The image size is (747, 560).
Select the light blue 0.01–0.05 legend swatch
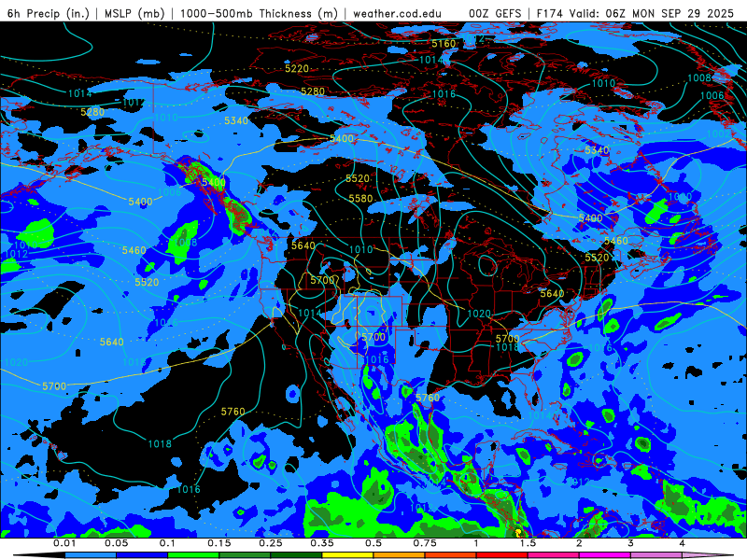pos(91,555)
